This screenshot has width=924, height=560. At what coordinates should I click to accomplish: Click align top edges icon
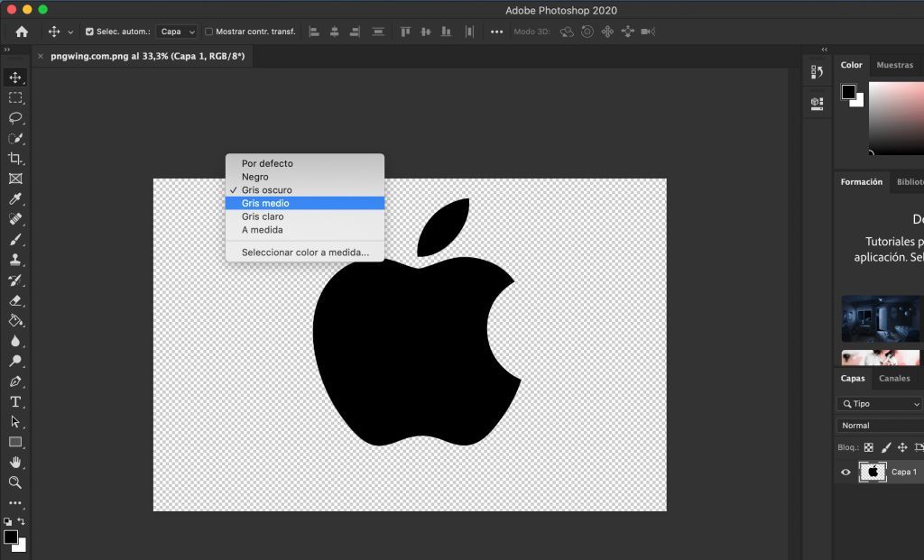(405, 32)
